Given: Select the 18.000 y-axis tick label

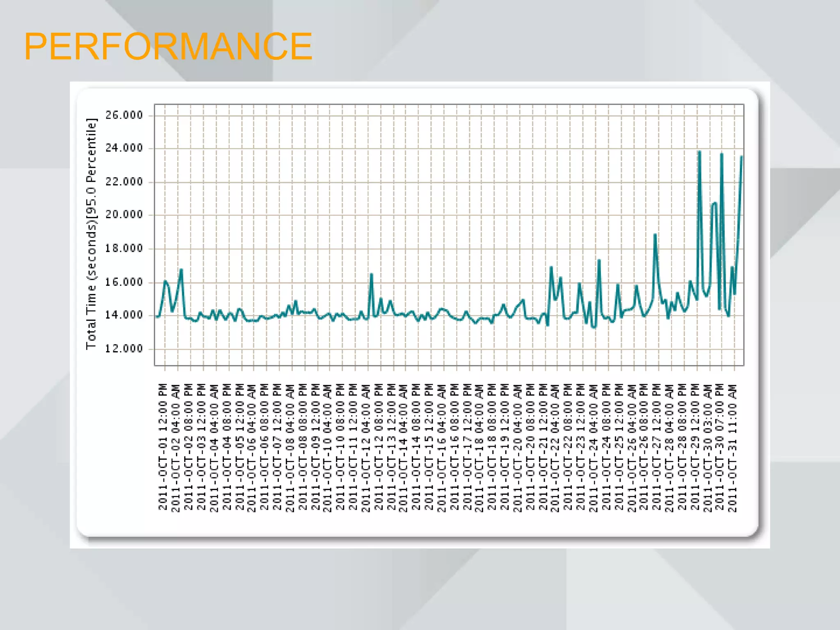Looking at the screenshot, I should [124, 248].
